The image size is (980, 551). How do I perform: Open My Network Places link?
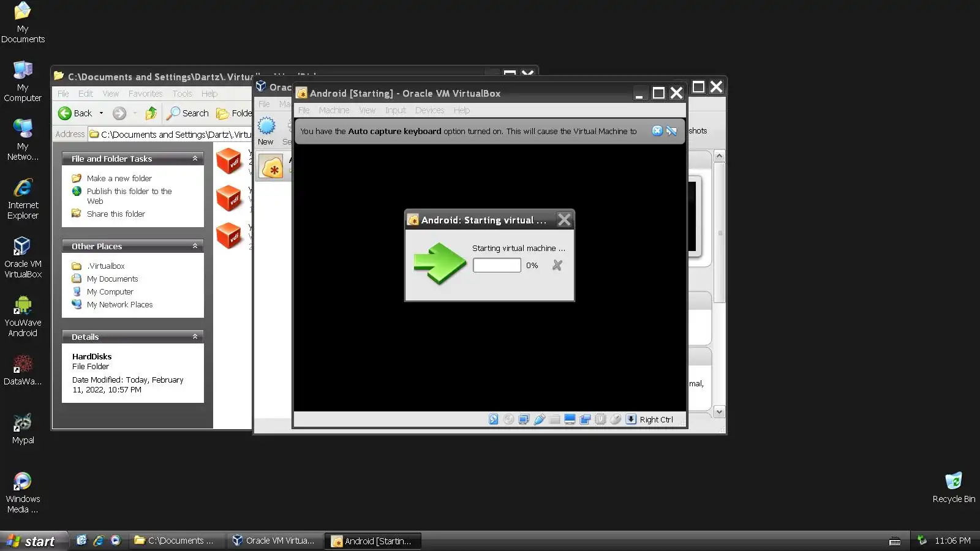(119, 304)
